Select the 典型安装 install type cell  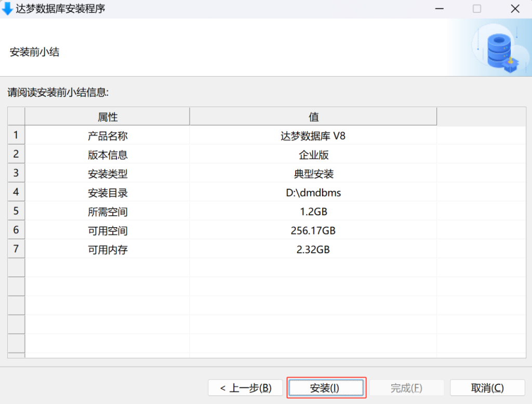click(x=313, y=174)
